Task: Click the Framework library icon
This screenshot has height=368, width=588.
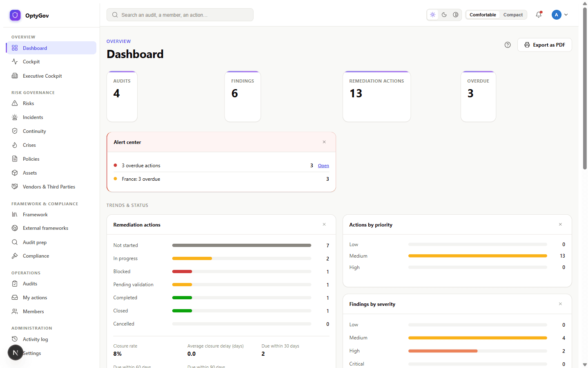Action: 15,215
